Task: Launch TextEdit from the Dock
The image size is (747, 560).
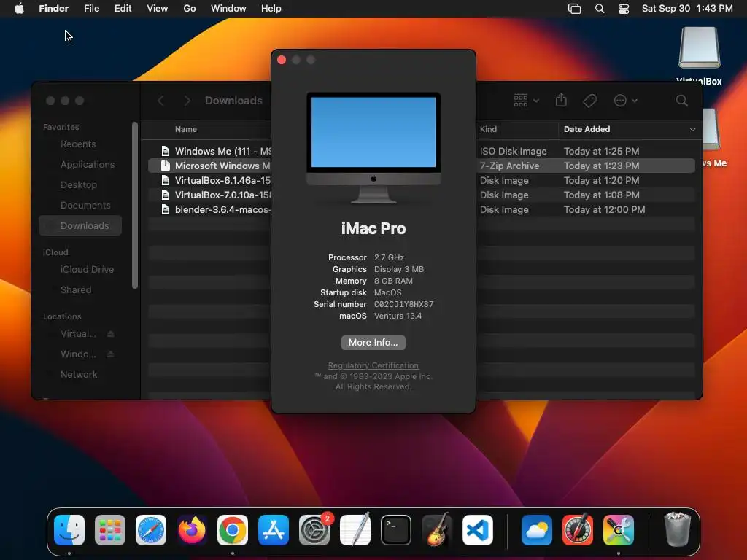Action: (x=355, y=530)
